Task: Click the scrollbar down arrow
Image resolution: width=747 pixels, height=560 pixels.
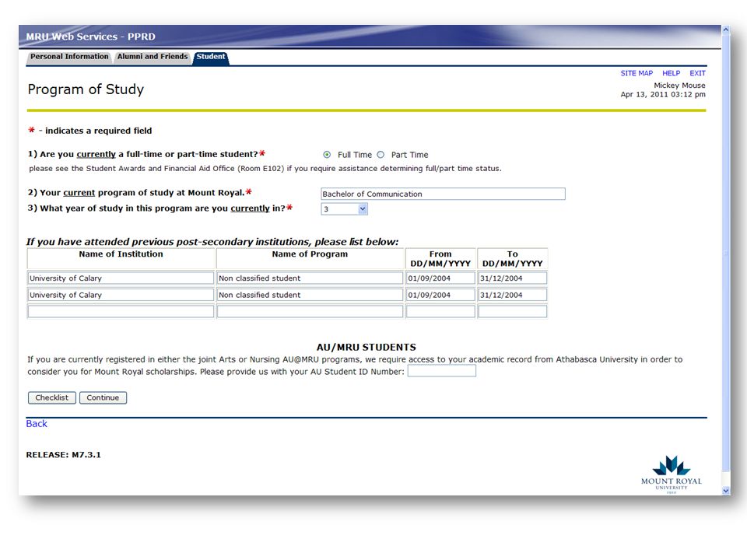Action: (726, 491)
